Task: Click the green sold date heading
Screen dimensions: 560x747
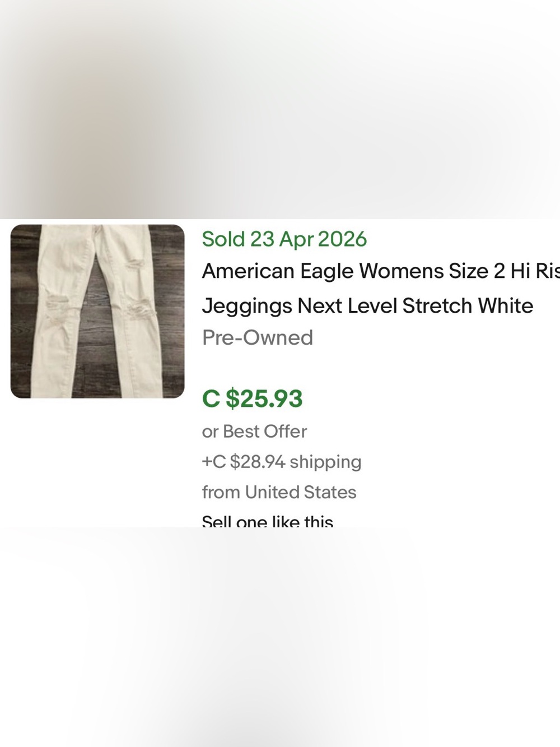Action: [x=284, y=239]
